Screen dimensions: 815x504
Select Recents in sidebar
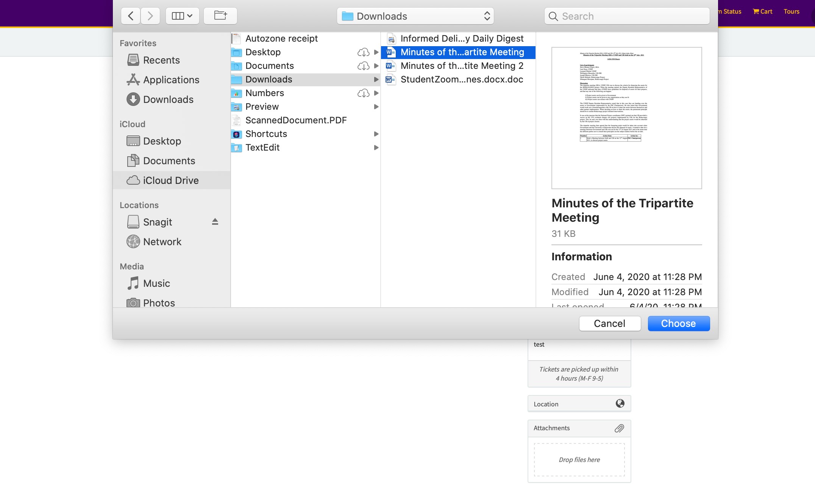point(161,60)
